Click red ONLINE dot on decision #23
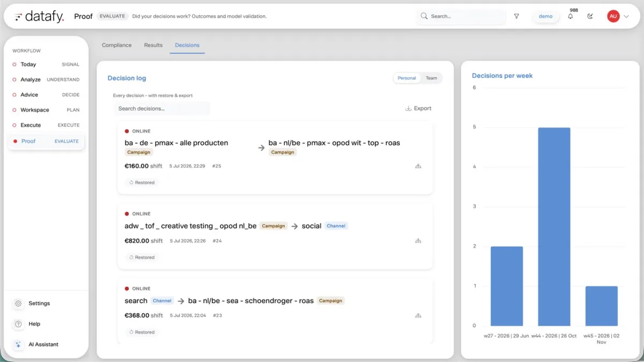The height and width of the screenshot is (362, 644). coord(127,289)
